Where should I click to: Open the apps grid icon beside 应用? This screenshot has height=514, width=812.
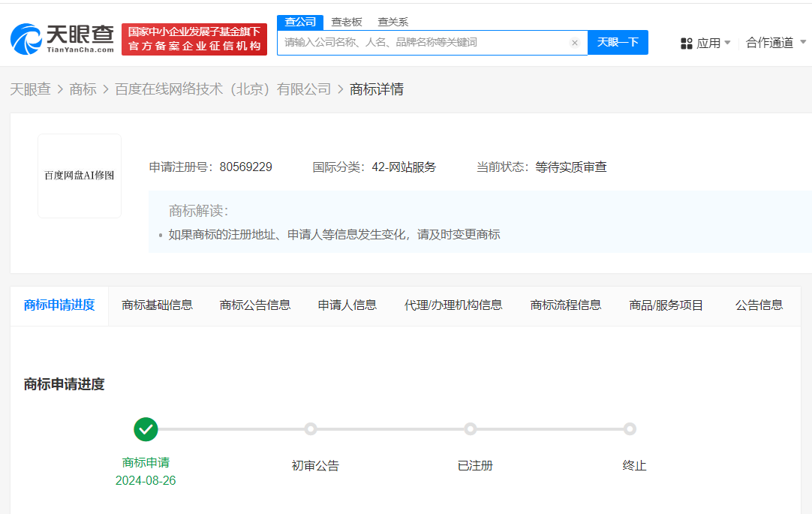(687, 43)
